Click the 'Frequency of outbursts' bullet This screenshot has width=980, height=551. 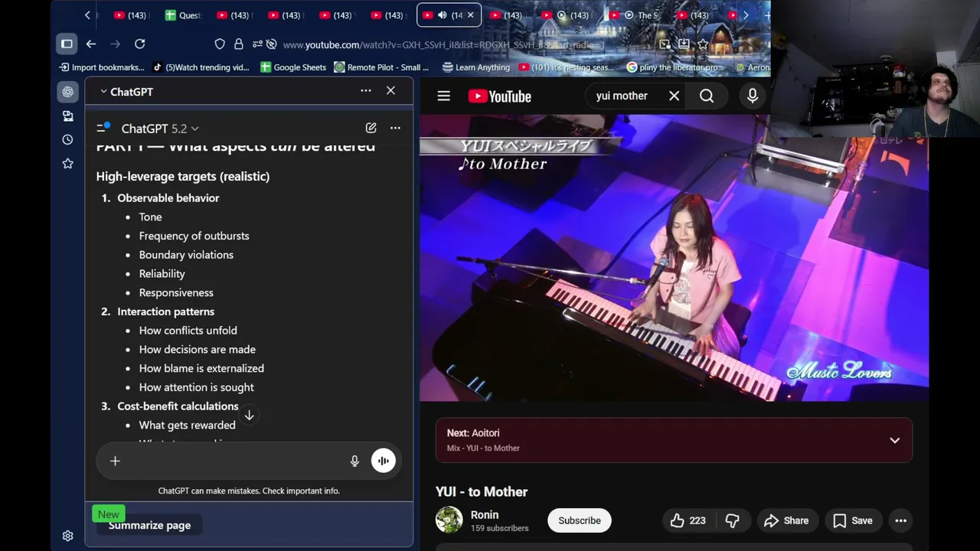[194, 236]
